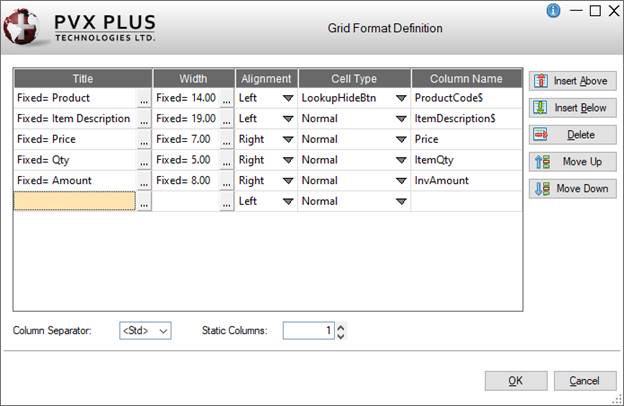Open ellipsis button beside width 14.00
624x406 pixels.
coord(227,99)
